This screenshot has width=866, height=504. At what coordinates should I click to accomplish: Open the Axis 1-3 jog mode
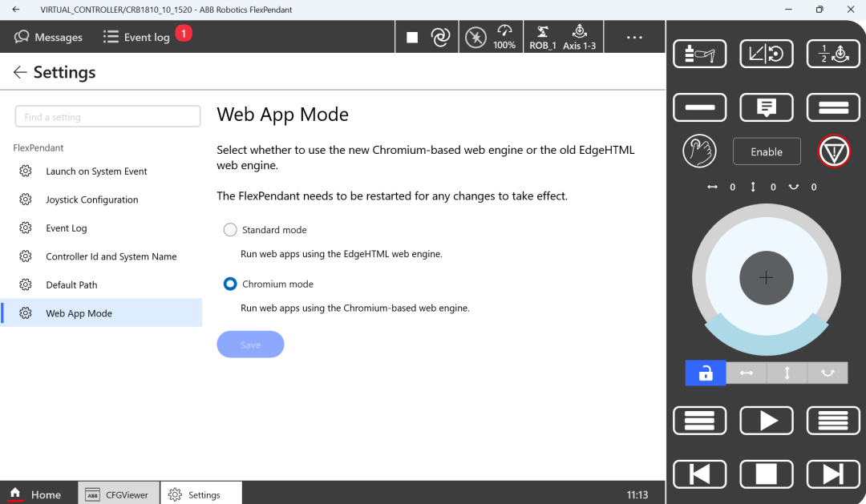pyautogui.click(x=580, y=37)
